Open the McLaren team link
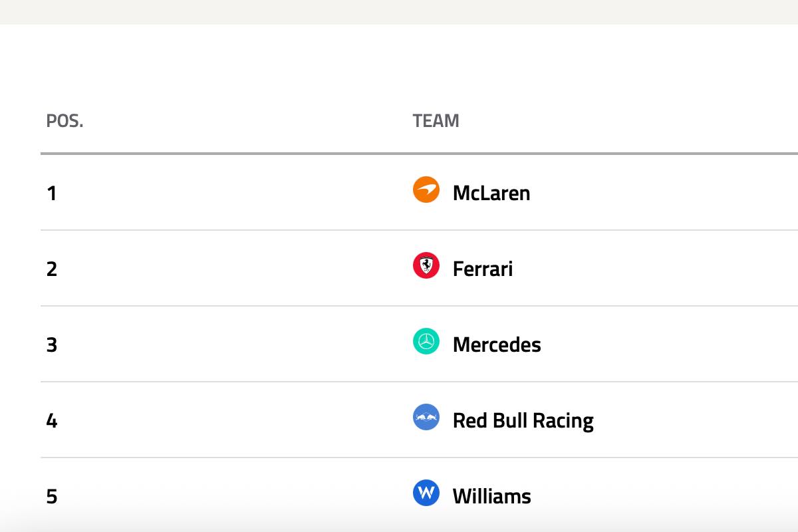The image size is (798, 532). pos(491,193)
